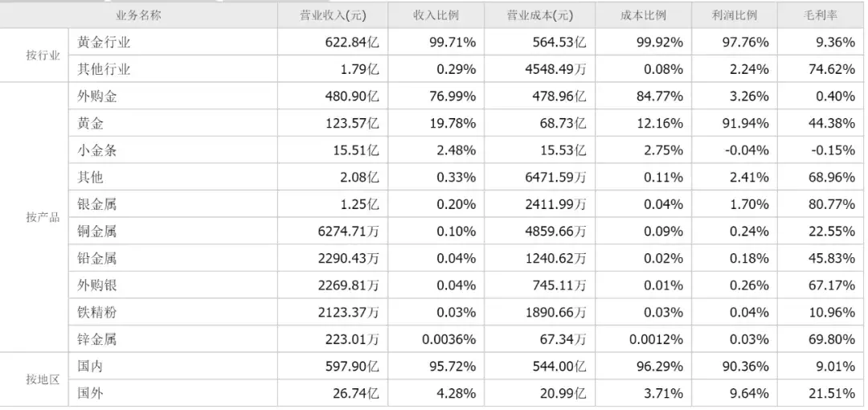Click the 业务名称 header cell

pyautogui.click(x=138, y=15)
